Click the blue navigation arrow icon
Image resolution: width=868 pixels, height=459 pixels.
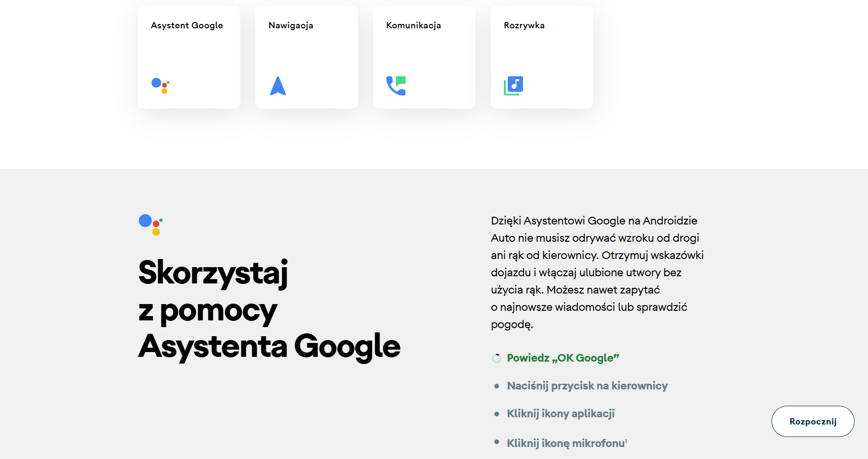pos(278,86)
